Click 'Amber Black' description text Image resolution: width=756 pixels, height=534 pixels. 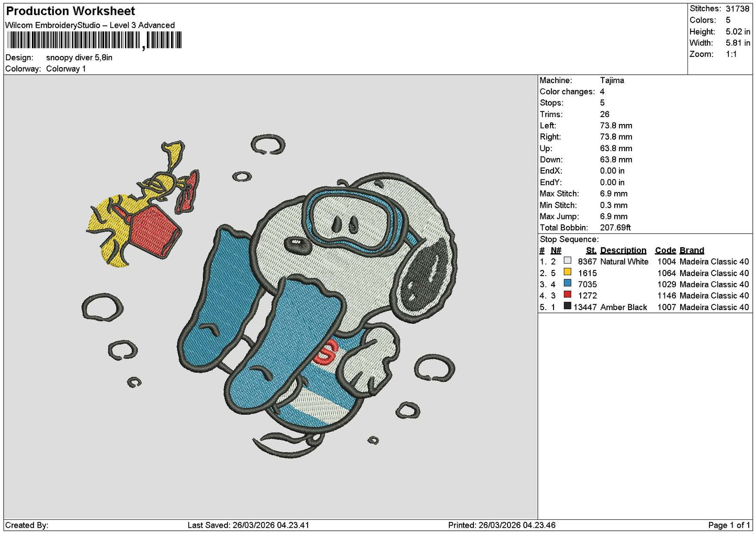pos(624,307)
